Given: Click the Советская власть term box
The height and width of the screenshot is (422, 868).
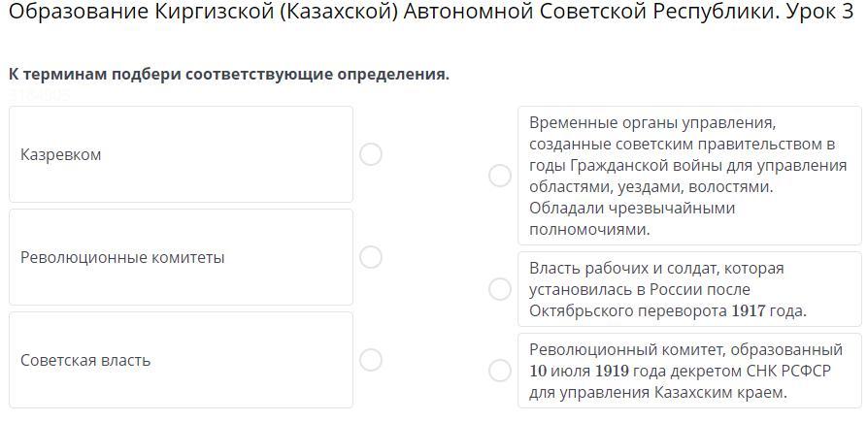Looking at the screenshot, I should (x=181, y=360).
